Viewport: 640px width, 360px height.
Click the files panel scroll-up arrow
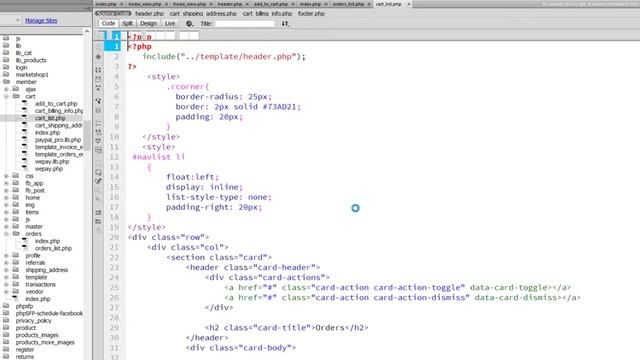[x=87, y=31]
